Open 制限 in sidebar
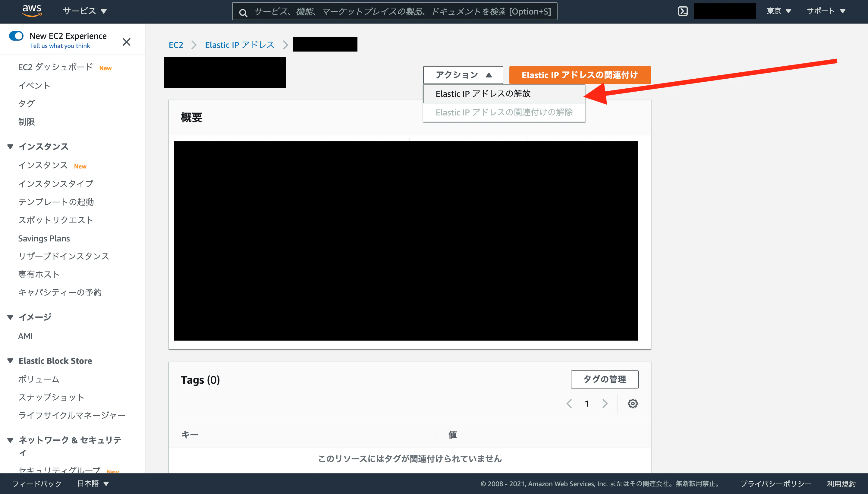The height and width of the screenshot is (494, 868). click(27, 122)
